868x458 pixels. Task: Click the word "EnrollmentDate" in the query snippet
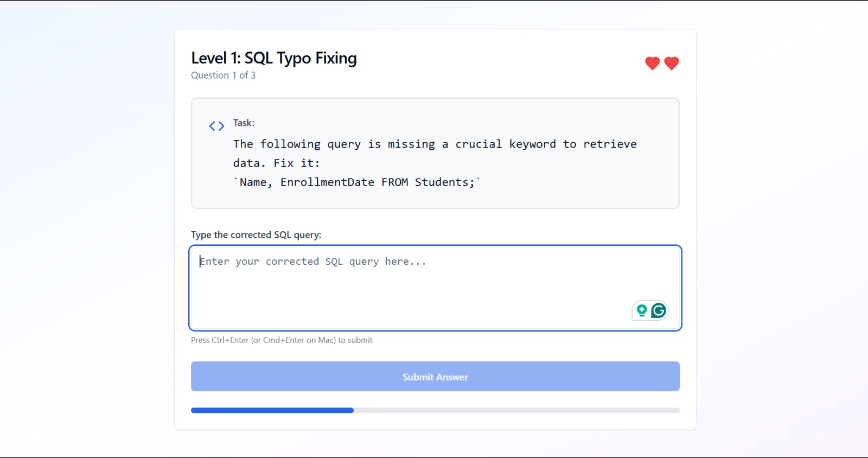(327, 182)
